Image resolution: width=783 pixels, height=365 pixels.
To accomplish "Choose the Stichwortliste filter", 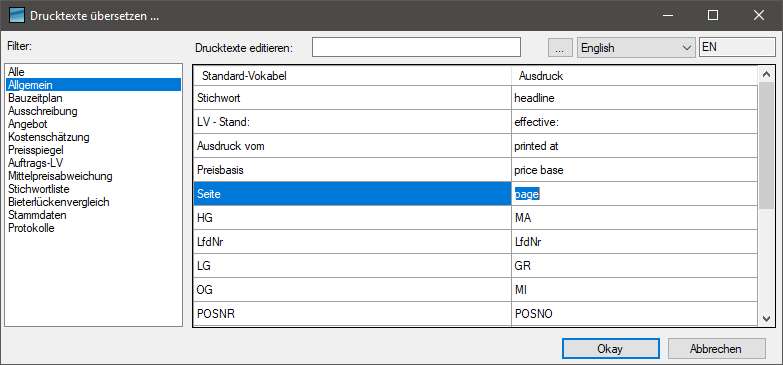I will click(x=93, y=189).
